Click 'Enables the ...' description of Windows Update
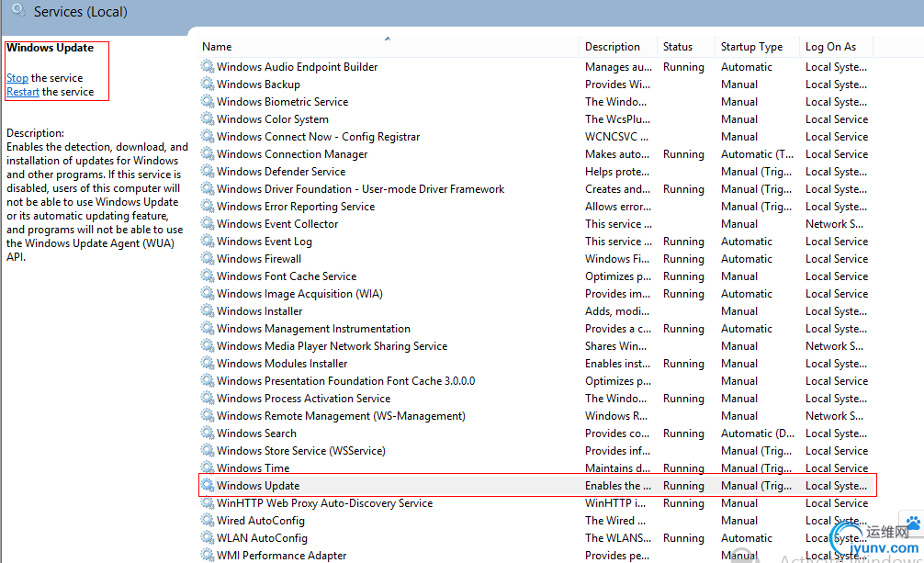The image size is (924, 563). click(x=618, y=486)
